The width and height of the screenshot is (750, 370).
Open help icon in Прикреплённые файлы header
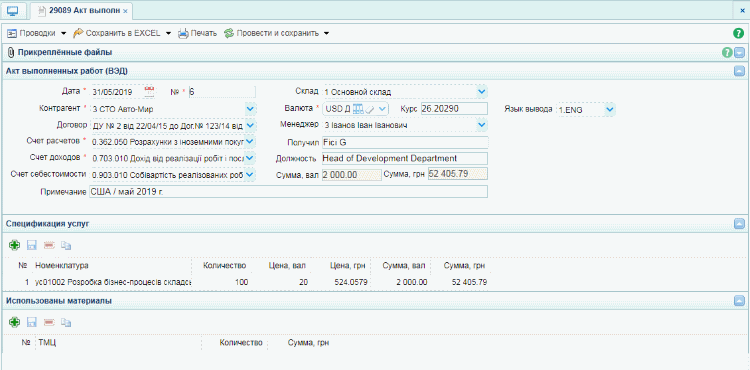(727, 53)
